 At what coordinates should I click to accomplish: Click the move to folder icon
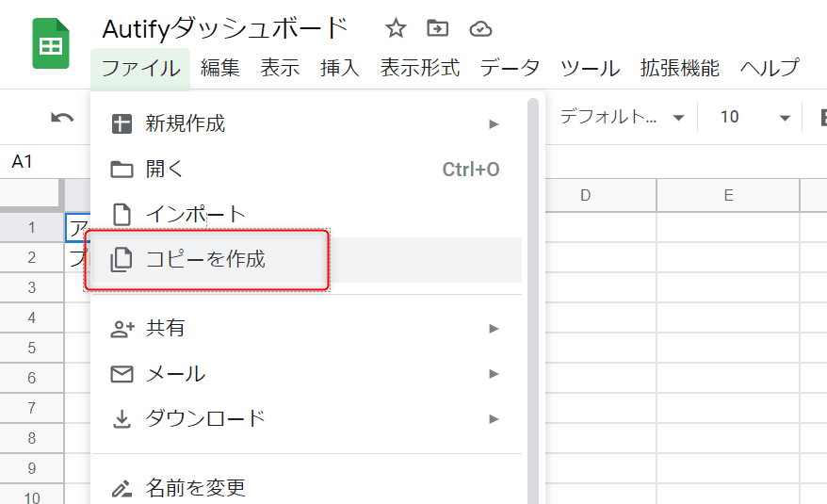tap(438, 29)
